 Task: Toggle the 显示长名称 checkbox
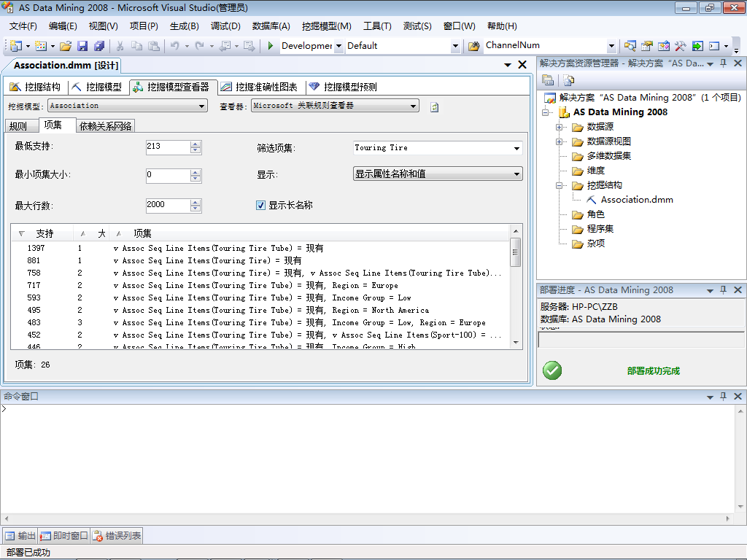[x=260, y=205]
